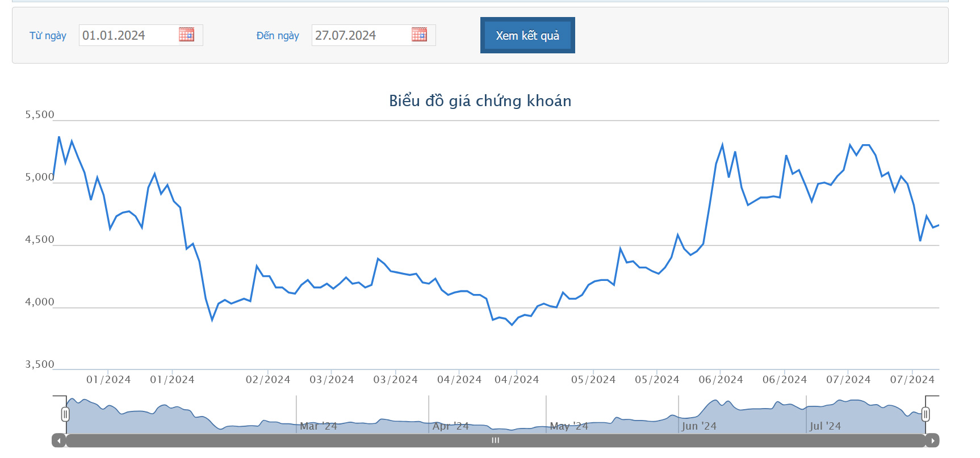The height and width of the screenshot is (458, 980).
Task: Select Jun '24 in the navigator timeline
Action: point(699,426)
